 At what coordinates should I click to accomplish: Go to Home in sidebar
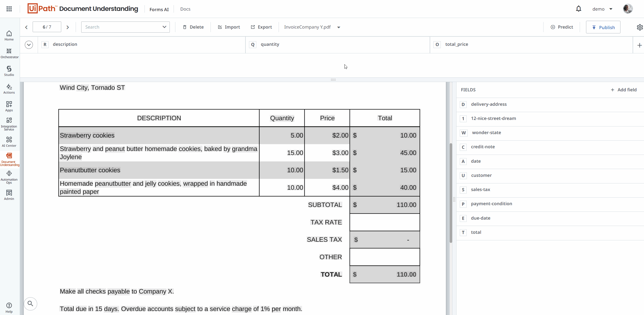coord(9,36)
